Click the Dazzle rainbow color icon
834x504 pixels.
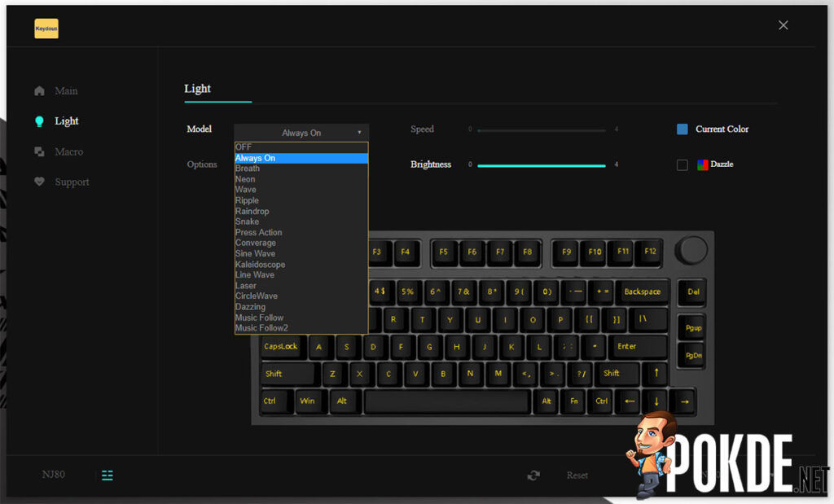pos(703,164)
